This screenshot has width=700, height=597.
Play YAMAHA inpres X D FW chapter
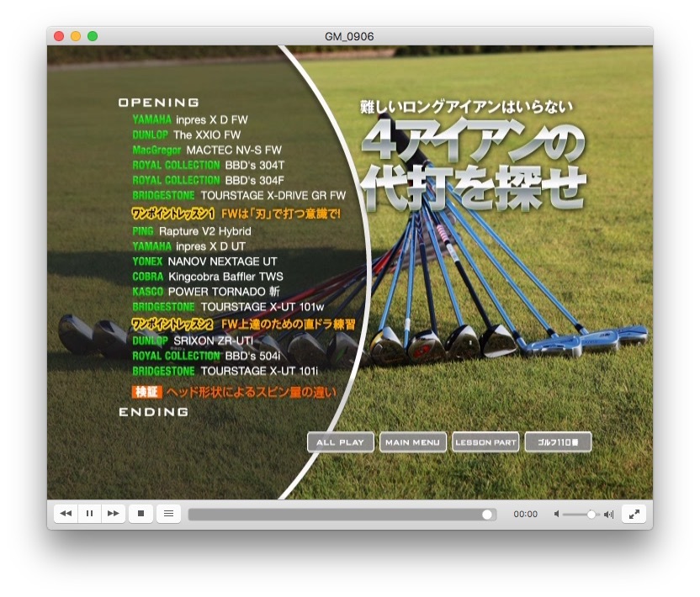tap(190, 119)
